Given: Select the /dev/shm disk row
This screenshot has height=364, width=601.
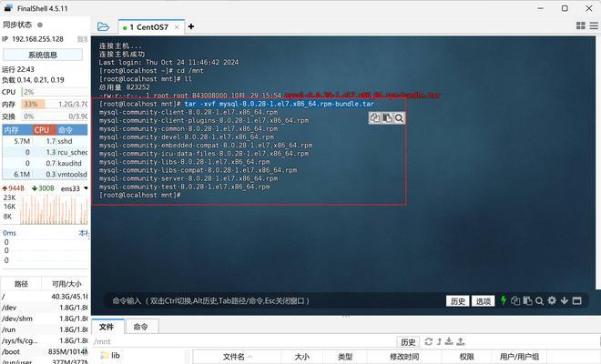Looking at the screenshot, I should [x=45, y=318].
